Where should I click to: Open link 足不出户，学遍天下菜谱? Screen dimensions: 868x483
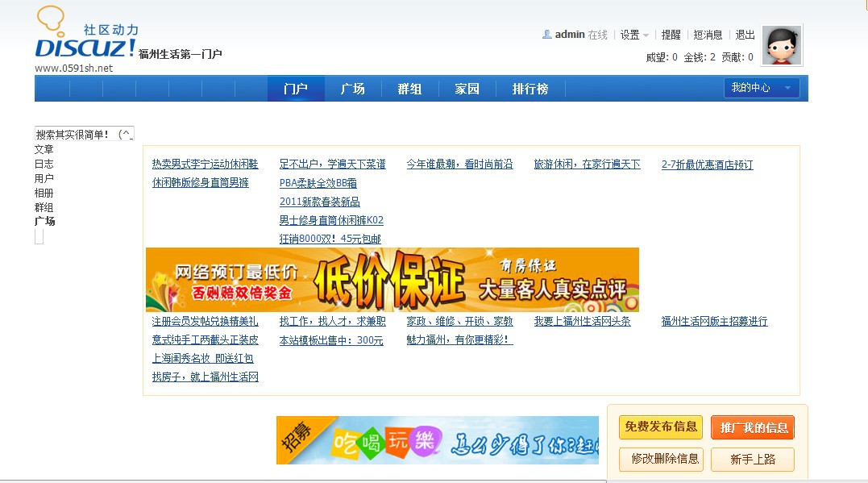[x=332, y=164]
